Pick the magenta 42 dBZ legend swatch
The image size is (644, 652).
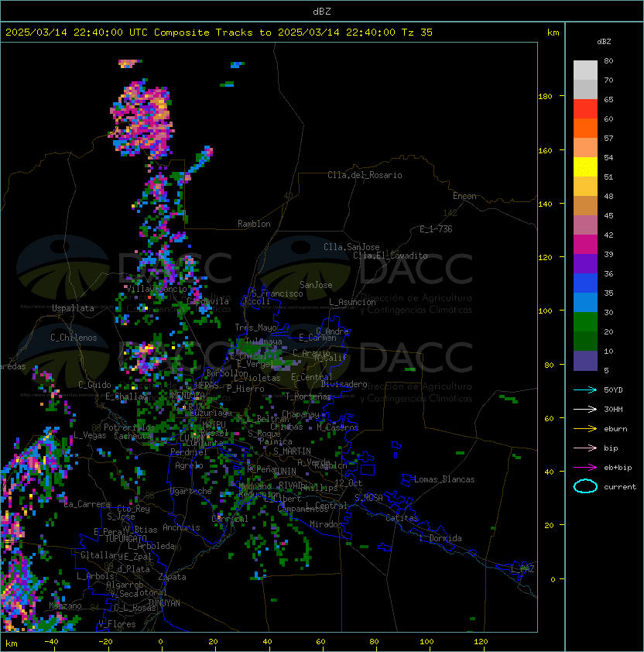(585, 245)
